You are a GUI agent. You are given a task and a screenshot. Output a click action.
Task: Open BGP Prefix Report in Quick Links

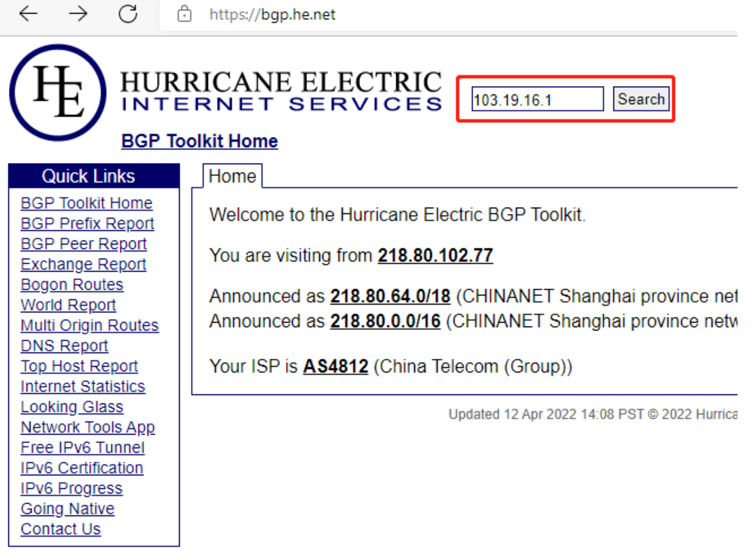coord(87,224)
